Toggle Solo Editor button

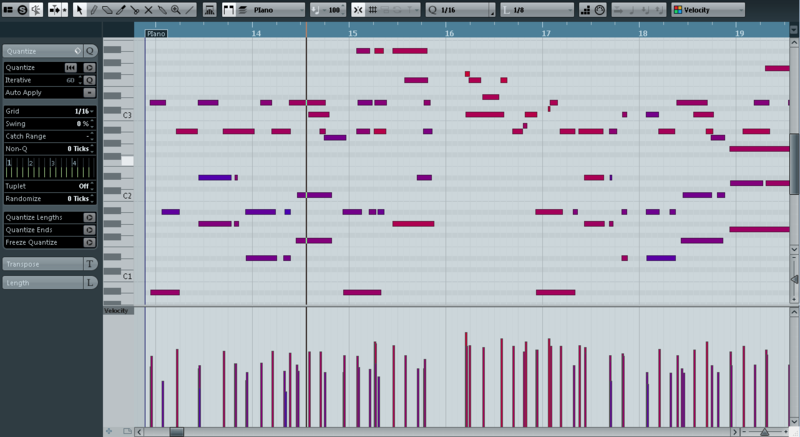pos(22,10)
